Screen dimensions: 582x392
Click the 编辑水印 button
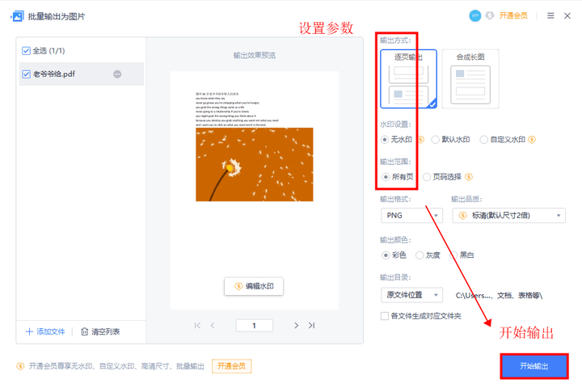[254, 286]
